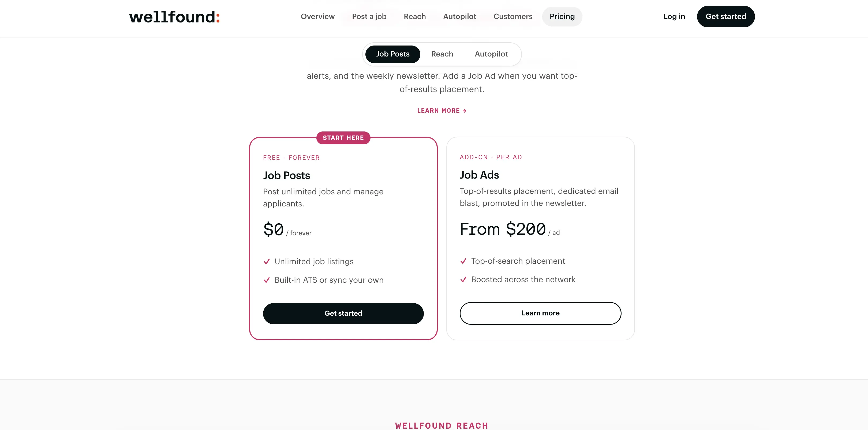
Task: Click Get started in Job Posts card
Action: (343, 314)
